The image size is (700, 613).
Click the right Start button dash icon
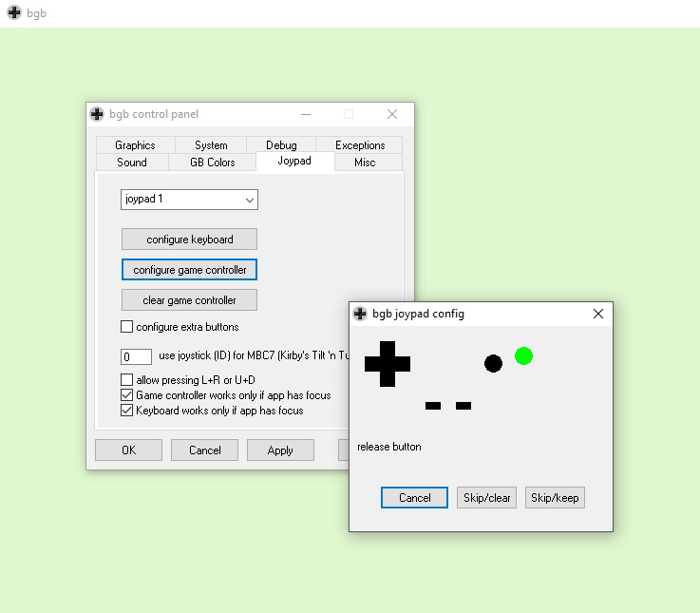[x=464, y=406]
